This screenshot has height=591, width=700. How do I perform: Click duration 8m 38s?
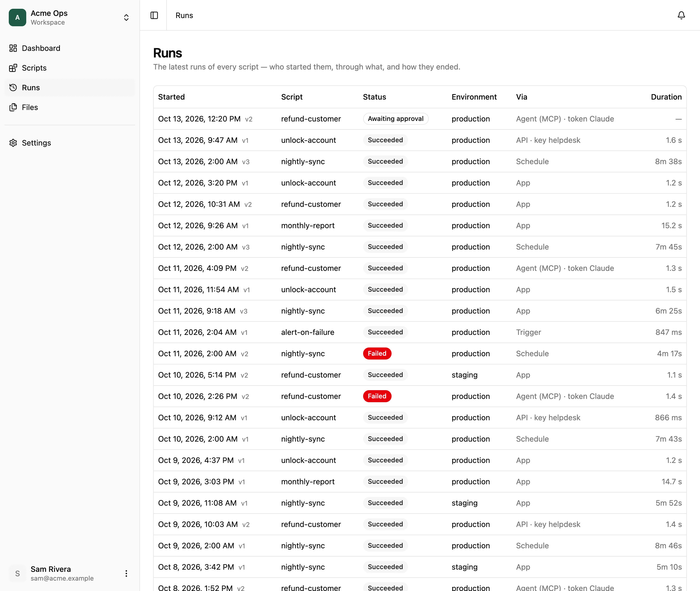(x=668, y=161)
